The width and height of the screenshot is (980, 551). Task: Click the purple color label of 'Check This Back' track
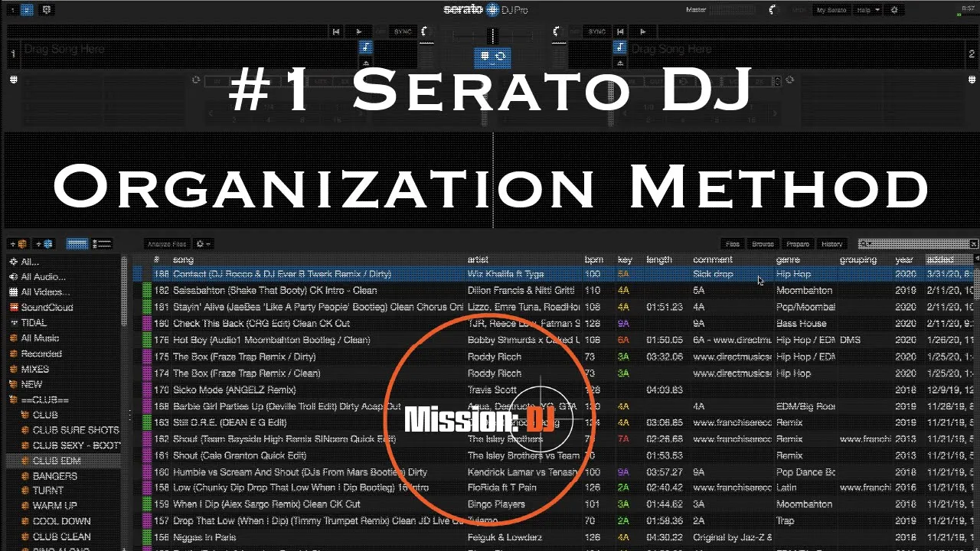pyautogui.click(x=147, y=324)
